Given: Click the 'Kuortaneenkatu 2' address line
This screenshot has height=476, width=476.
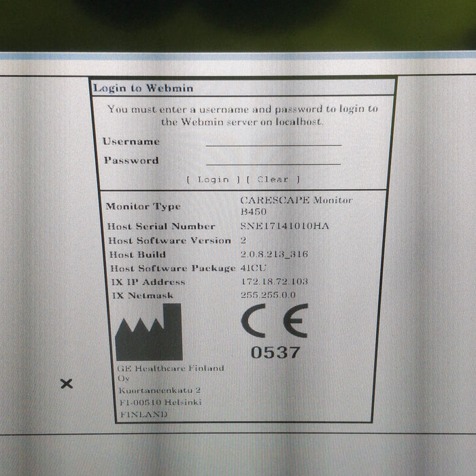Looking at the screenshot, I should point(159,390).
